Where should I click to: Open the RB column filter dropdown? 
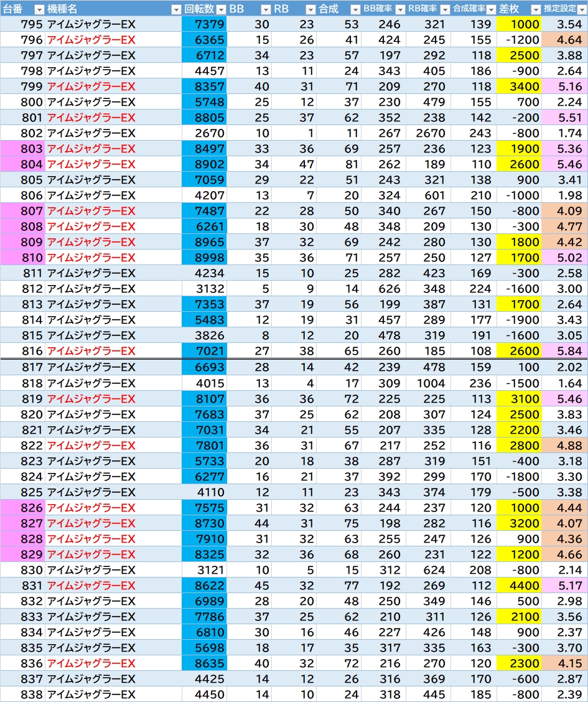[310, 9]
